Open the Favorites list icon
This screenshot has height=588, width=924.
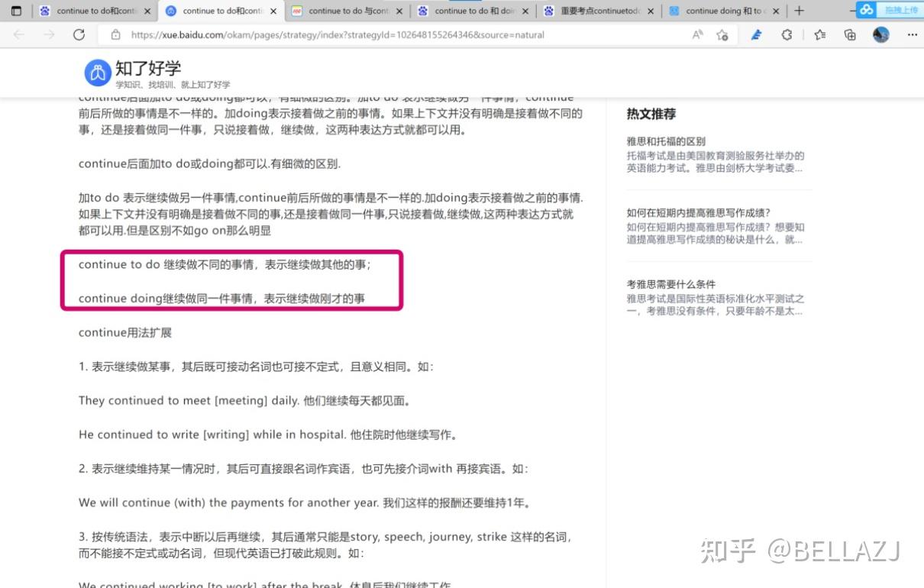[819, 34]
